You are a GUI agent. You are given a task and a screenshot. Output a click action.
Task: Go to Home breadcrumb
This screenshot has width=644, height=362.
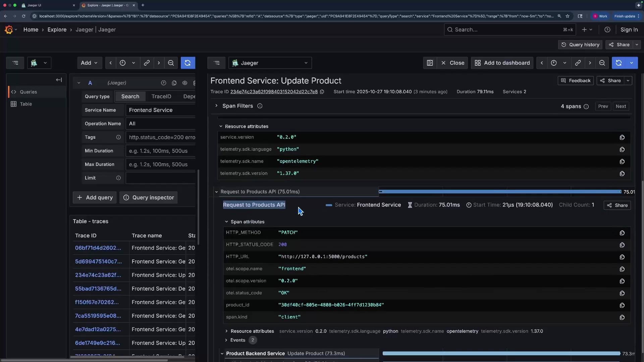(x=31, y=30)
